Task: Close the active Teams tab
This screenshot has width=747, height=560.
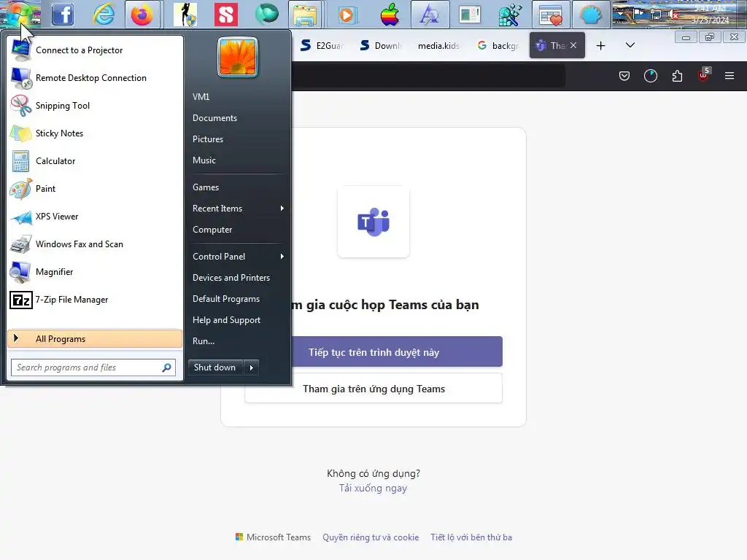Action: [573, 45]
